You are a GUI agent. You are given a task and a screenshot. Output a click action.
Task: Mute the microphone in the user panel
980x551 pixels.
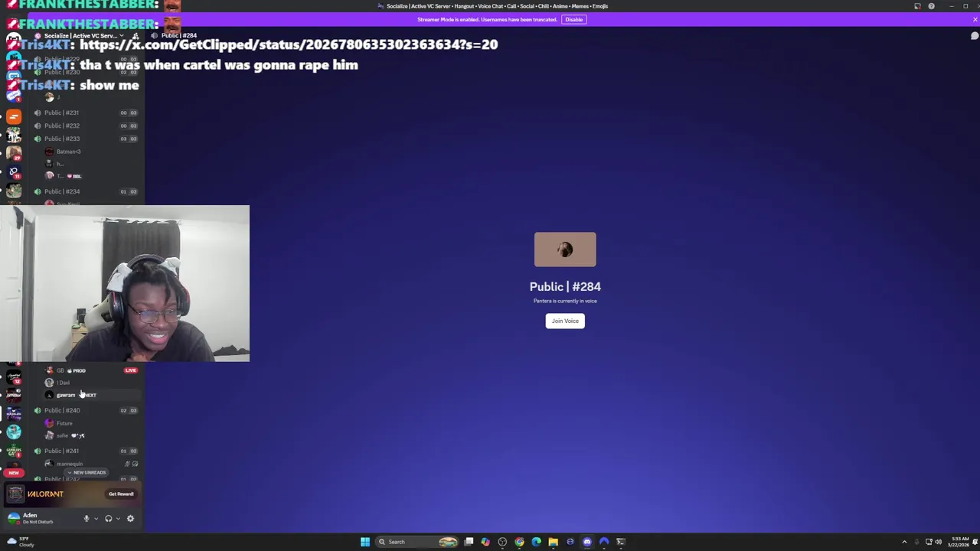pyautogui.click(x=87, y=519)
